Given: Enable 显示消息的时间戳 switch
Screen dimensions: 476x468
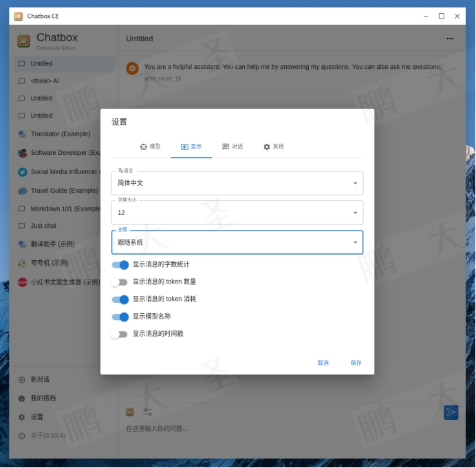Looking at the screenshot, I should pyautogui.click(x=119, y=334).
